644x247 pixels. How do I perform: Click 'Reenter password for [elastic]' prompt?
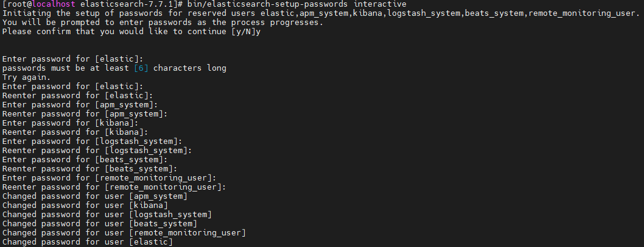[x=78, y=96]
